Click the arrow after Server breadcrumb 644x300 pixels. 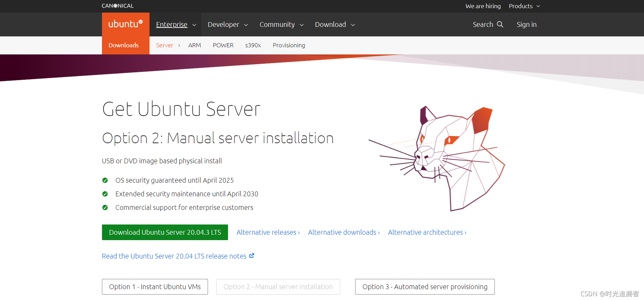pos(179,45)
